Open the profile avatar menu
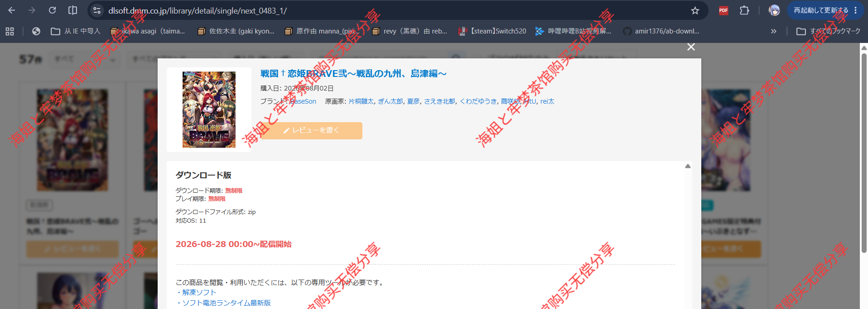This screenshot has height=309, width=868. (774, 10)
